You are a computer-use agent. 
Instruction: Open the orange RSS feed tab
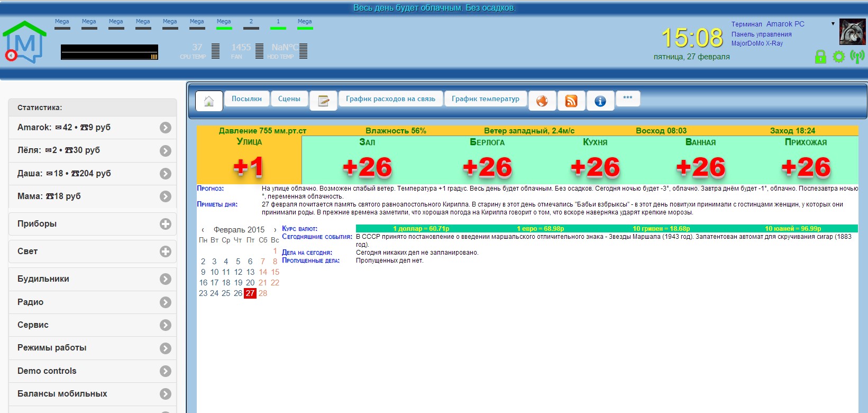(571, 101)
